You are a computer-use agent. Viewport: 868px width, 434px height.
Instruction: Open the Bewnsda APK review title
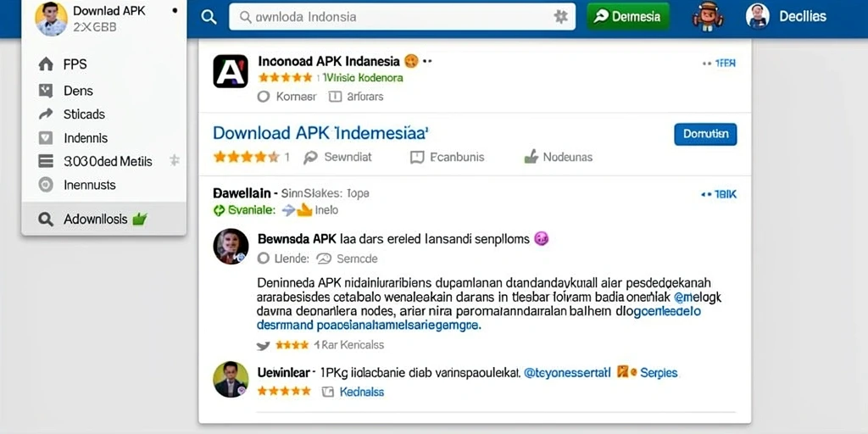tap(392, 239)
